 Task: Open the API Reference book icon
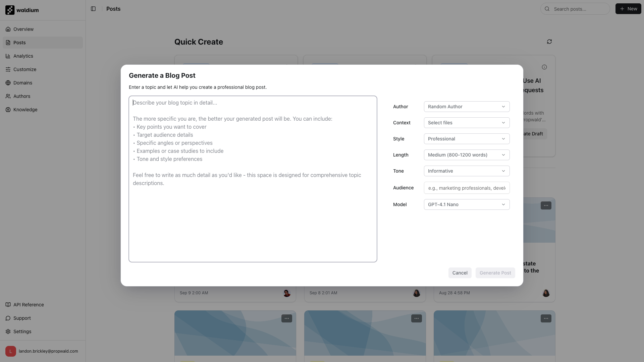coord(8,305)
